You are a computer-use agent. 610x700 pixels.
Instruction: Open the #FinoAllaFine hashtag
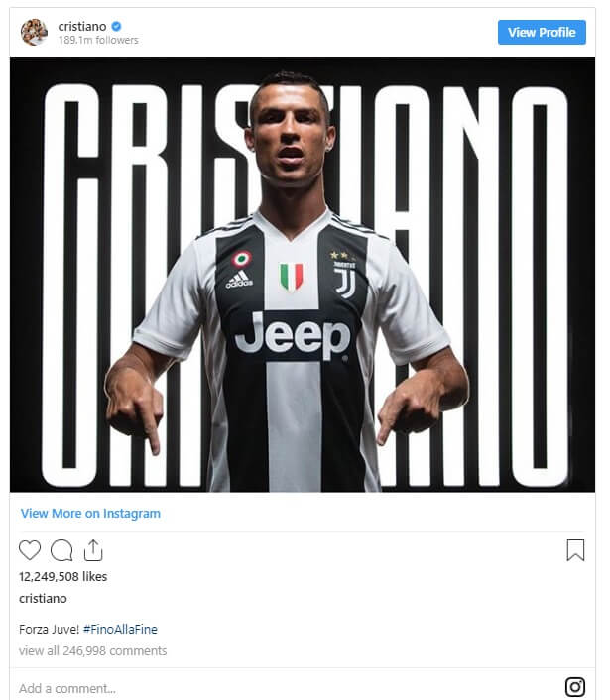[120, 629]
